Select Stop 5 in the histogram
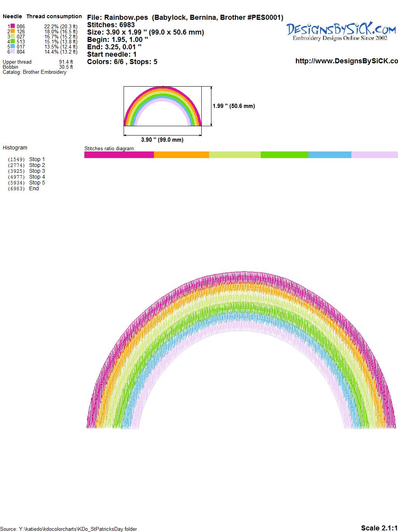The width and height of the screenshot is (398, 532). [37, 183]
